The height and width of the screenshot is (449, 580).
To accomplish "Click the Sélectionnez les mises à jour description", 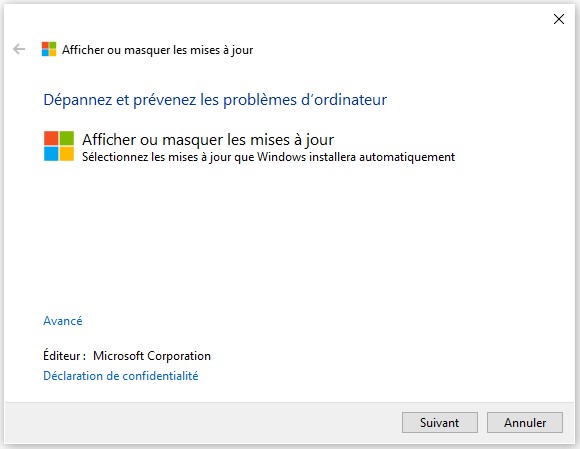I will click(x=268, y=157).
